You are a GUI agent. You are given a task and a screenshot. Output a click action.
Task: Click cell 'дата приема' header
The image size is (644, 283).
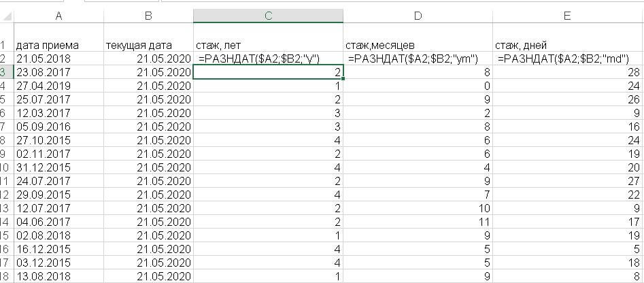click(x=58, y=37)
